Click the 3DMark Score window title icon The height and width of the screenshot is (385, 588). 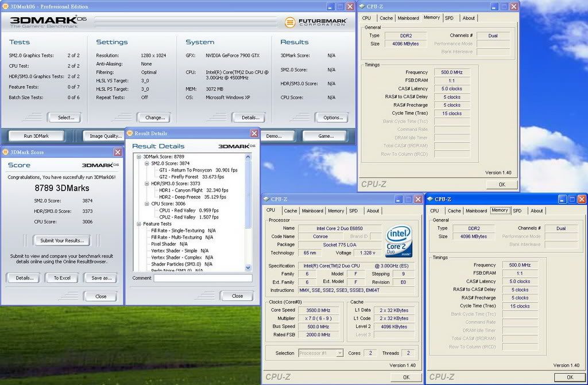click(5, 152)
